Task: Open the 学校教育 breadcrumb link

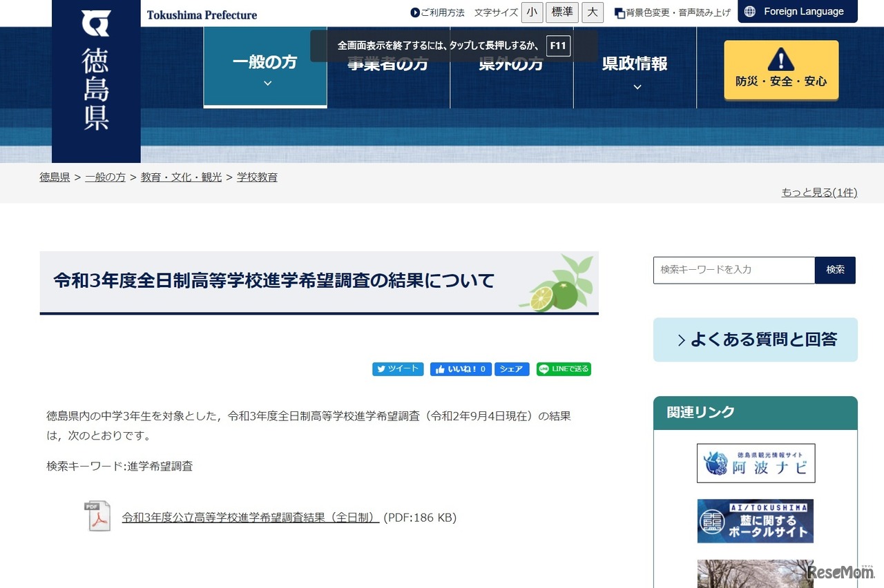Action: coord(256,177)
